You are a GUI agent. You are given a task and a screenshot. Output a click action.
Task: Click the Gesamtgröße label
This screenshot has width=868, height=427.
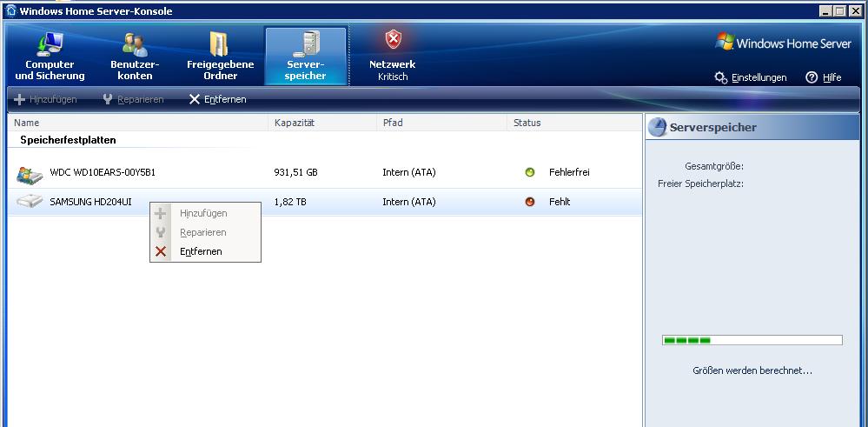click(x=714, y=166)
